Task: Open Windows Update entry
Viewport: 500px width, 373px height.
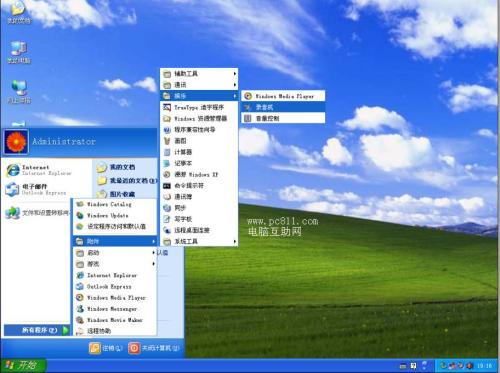Action: point(115,215)
